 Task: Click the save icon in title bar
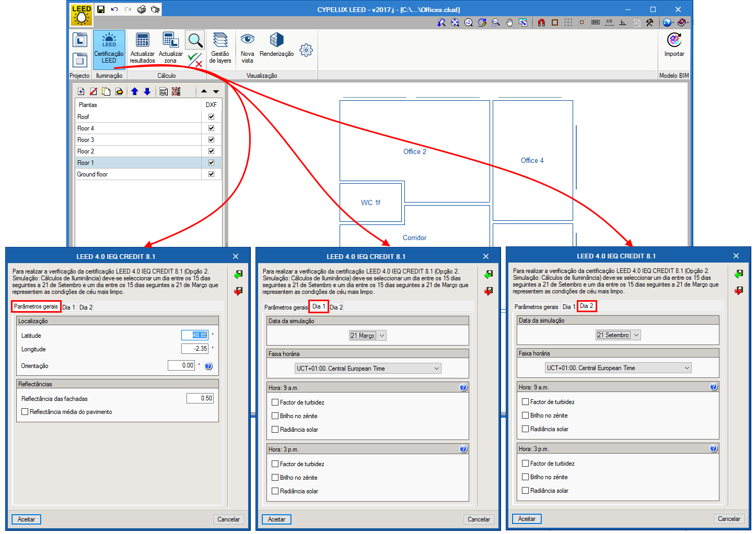(x=101, y=9)
